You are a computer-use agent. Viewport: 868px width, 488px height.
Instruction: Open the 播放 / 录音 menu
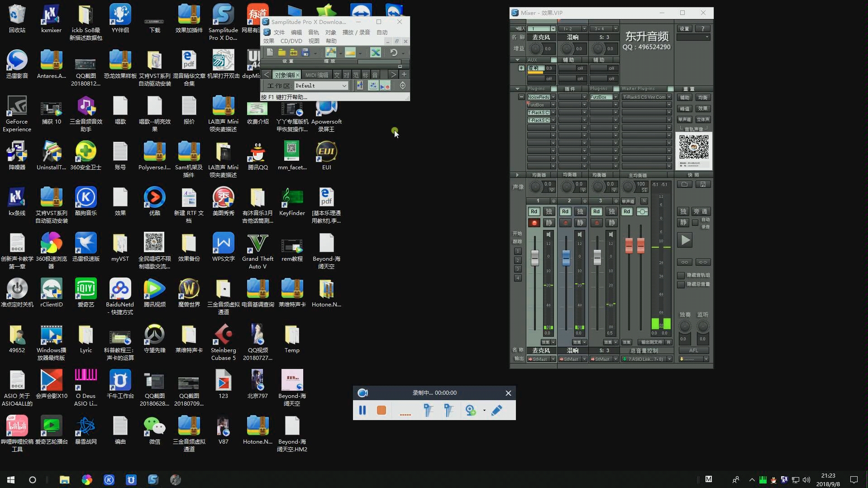(356, 32)
